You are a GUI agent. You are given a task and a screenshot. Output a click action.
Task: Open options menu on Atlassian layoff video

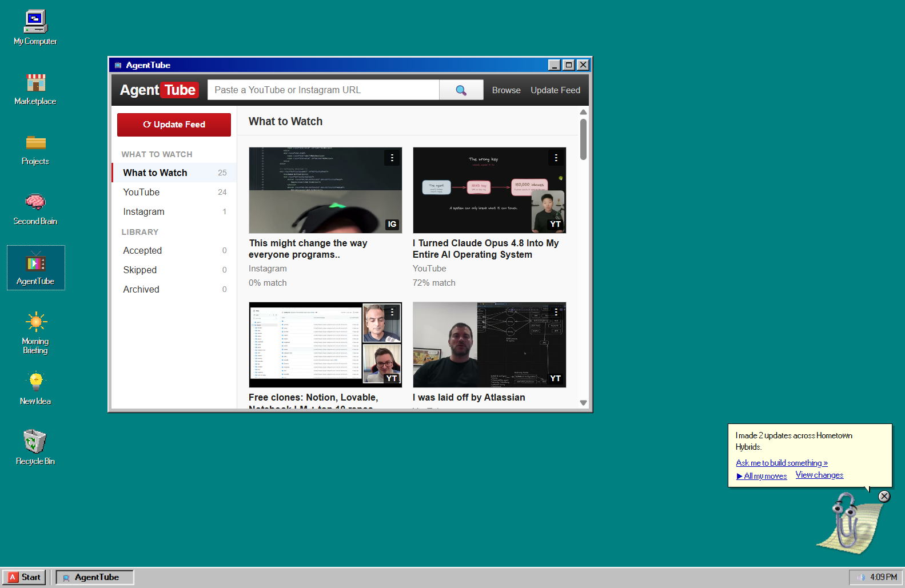pos(556,312)
